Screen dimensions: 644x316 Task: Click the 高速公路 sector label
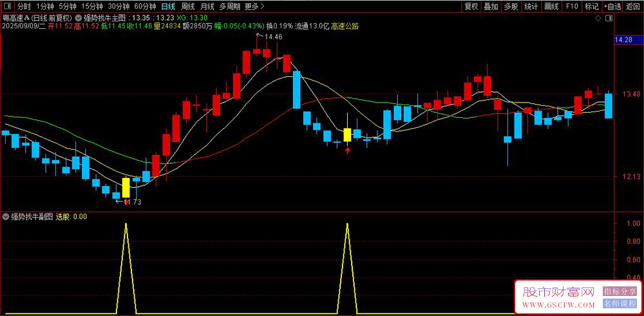coord(345,26)
